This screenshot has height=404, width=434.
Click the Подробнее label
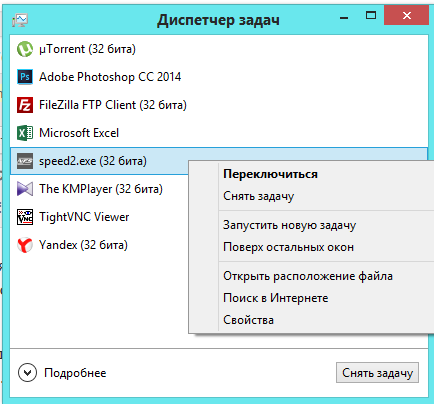point(75,373)
